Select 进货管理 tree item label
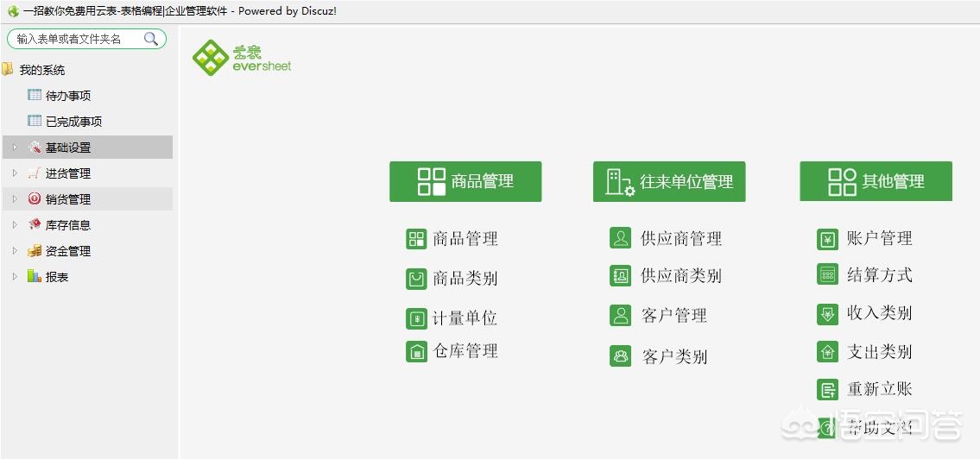Screen dimensions: 980x459 coord(68,173)
